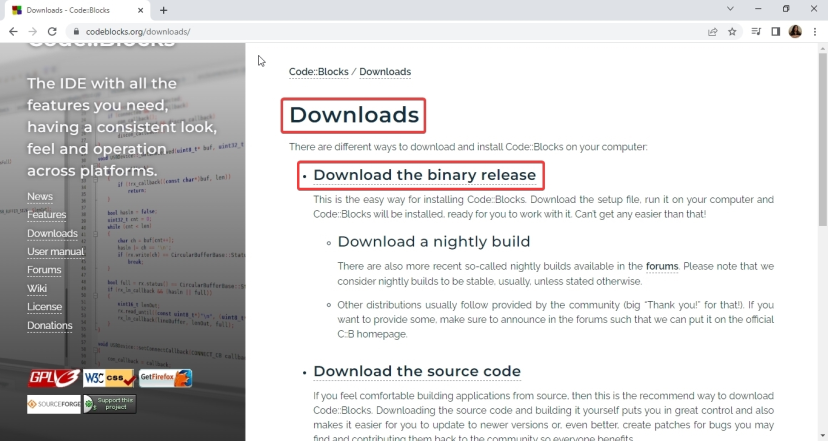Reload the codeblocks.org page
Viewport: 828px width, 441px height.
[52, 32]
